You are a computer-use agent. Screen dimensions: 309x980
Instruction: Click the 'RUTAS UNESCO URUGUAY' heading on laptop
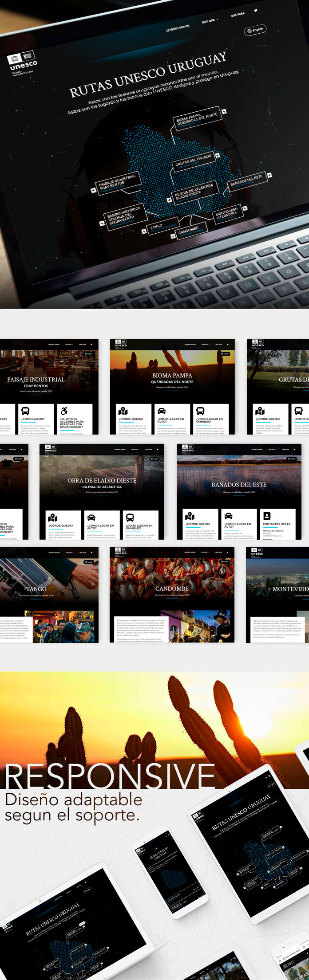pyautogui.click(x=148, y=75)
